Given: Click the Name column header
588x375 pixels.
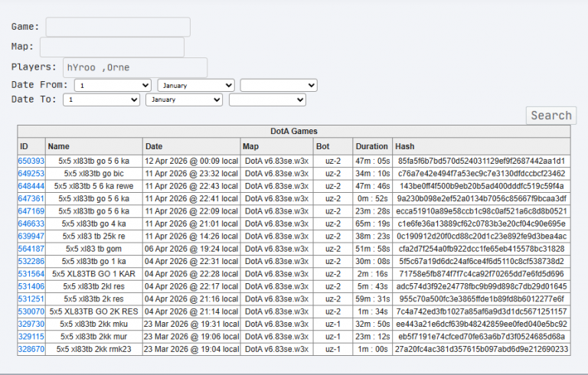Looking at the screenshot, I should point(93,146).
